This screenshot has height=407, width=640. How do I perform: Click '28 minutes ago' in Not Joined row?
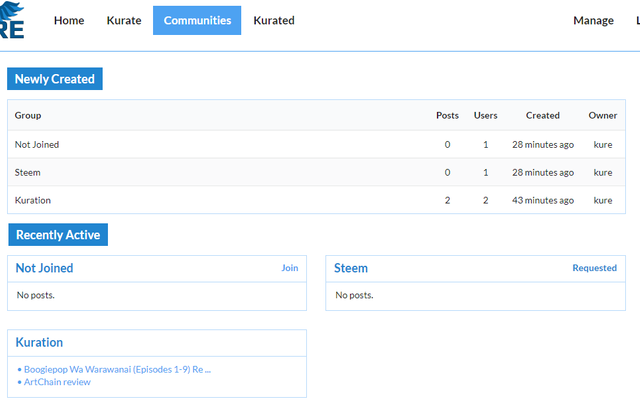543,145
